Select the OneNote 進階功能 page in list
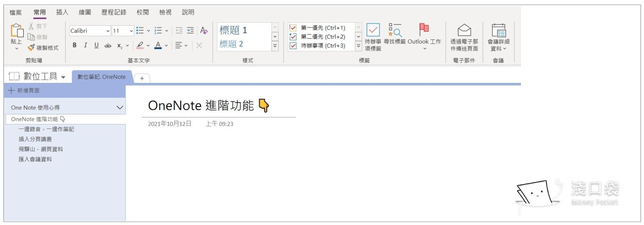The width and height of the screenshot is (644, 225). point(66,119)
